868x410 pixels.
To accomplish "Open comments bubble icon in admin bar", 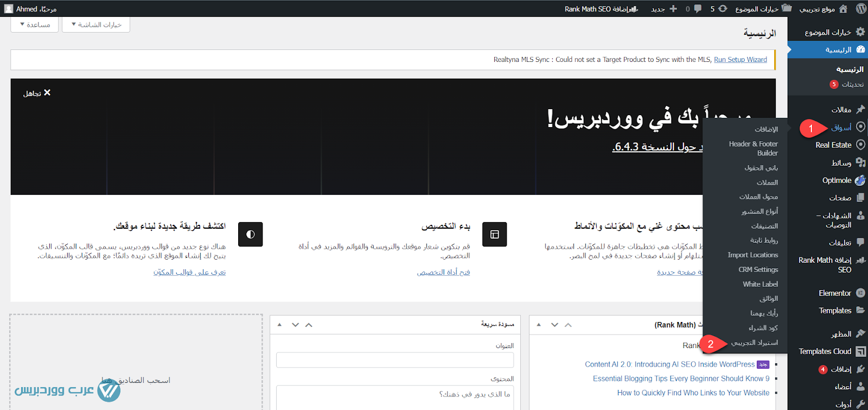I will click(697, 9).
